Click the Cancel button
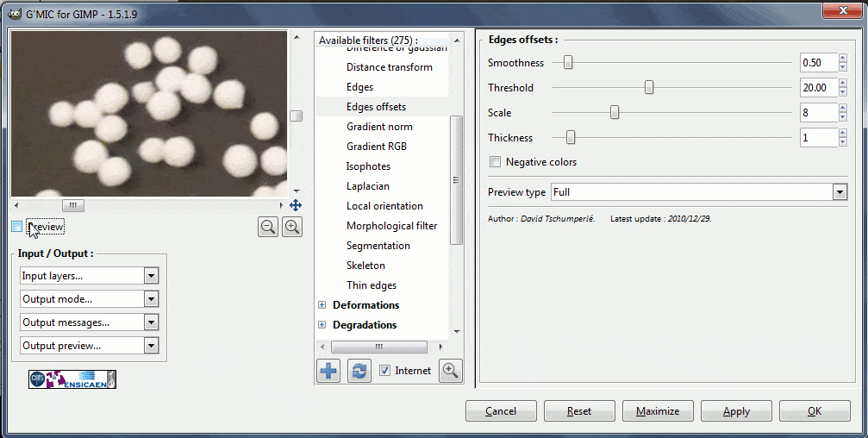868x438 pixels. point(501,411)
